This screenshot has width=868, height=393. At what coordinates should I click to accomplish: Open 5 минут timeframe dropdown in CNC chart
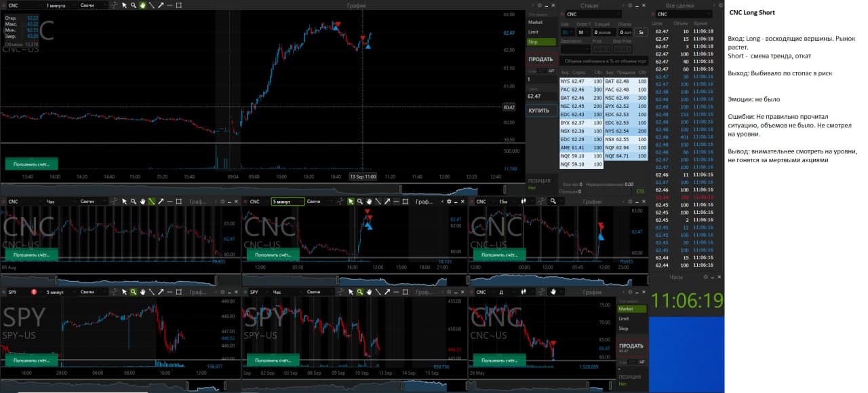pos(288,201)
